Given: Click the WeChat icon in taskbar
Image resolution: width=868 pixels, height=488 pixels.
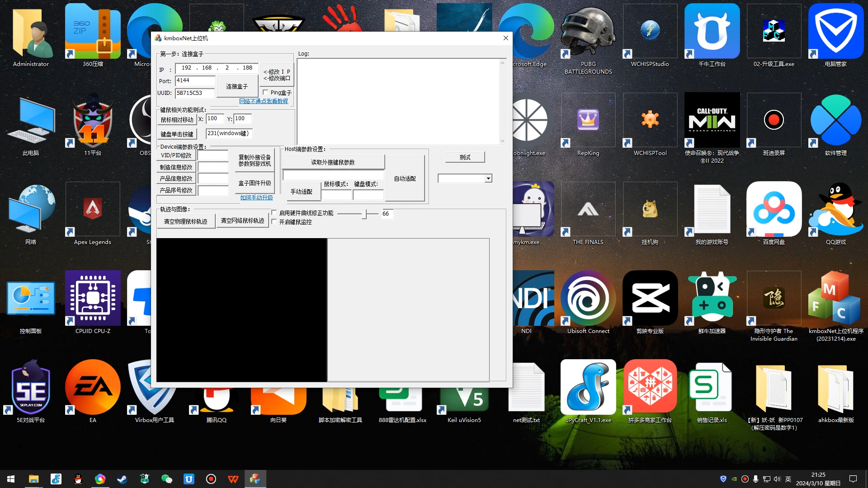Looking at the screenshot, I should click(x=166, y=479).
